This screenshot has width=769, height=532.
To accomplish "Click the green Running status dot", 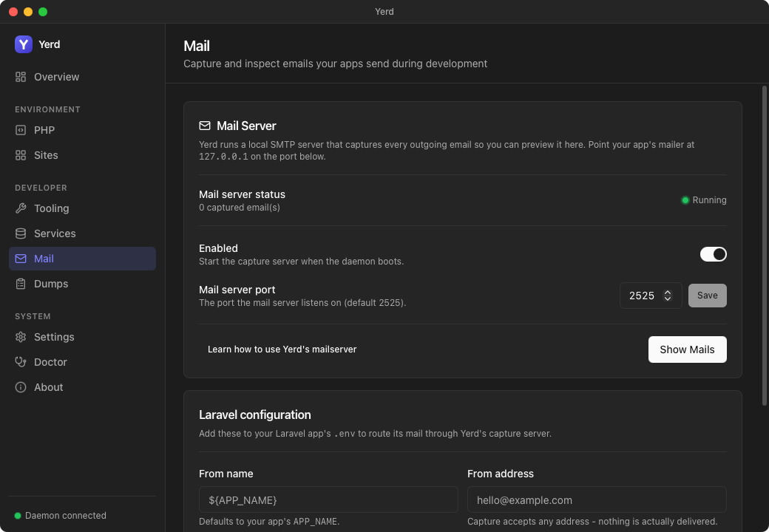I will (685, 199).
